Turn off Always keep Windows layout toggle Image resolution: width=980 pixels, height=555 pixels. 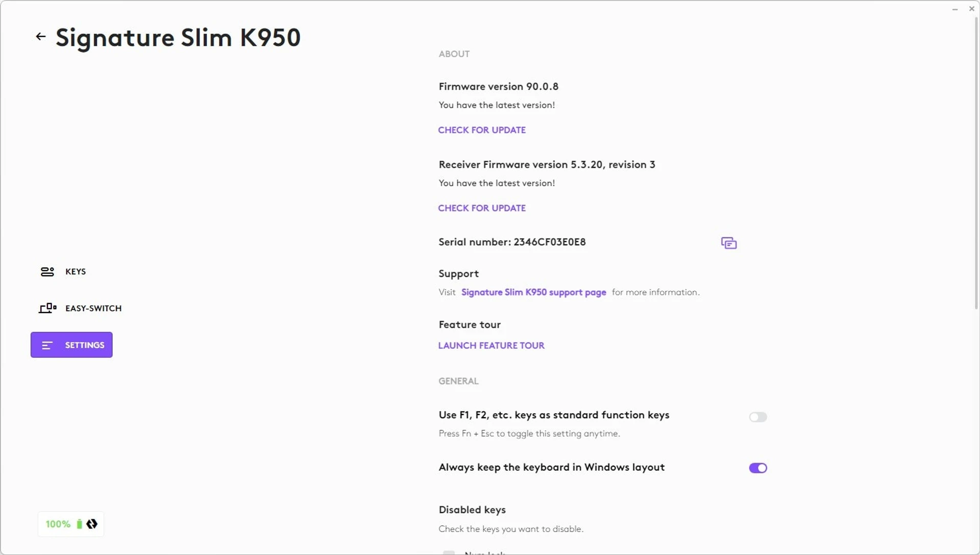tap(758, 468)
